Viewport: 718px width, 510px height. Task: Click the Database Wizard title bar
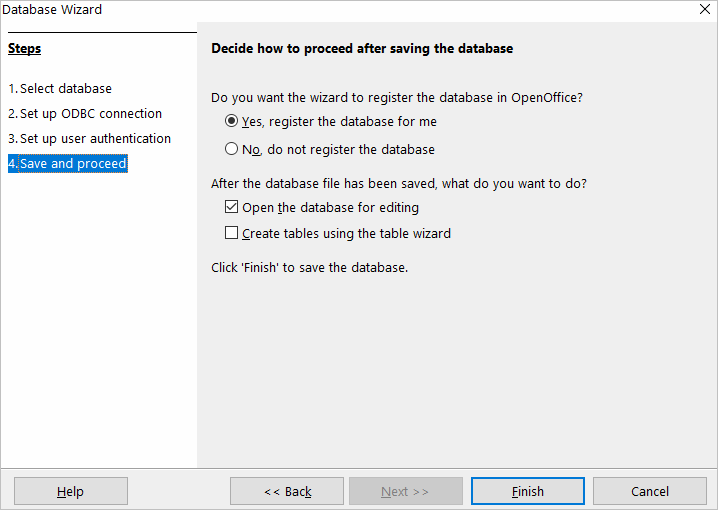[300, 10]
